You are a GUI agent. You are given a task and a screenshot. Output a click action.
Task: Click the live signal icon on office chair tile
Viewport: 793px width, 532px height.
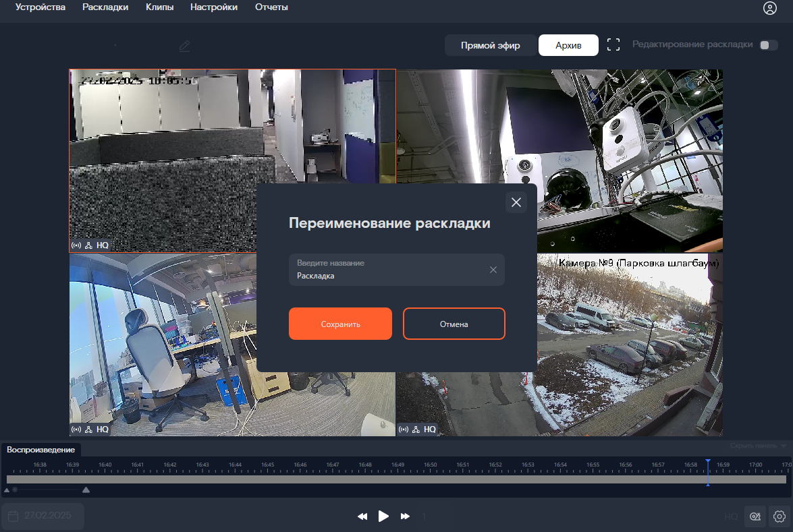tap(76, 430)
